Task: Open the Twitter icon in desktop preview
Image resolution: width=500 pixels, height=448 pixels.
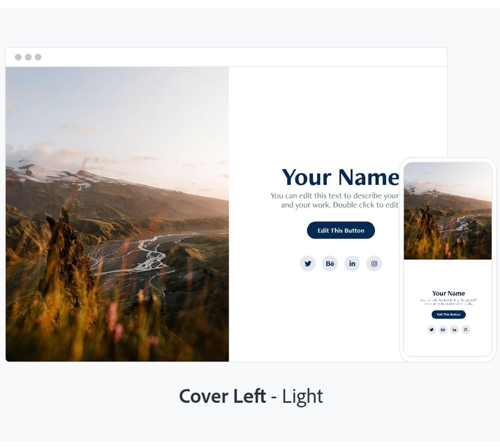Action: tap(308, 263)
